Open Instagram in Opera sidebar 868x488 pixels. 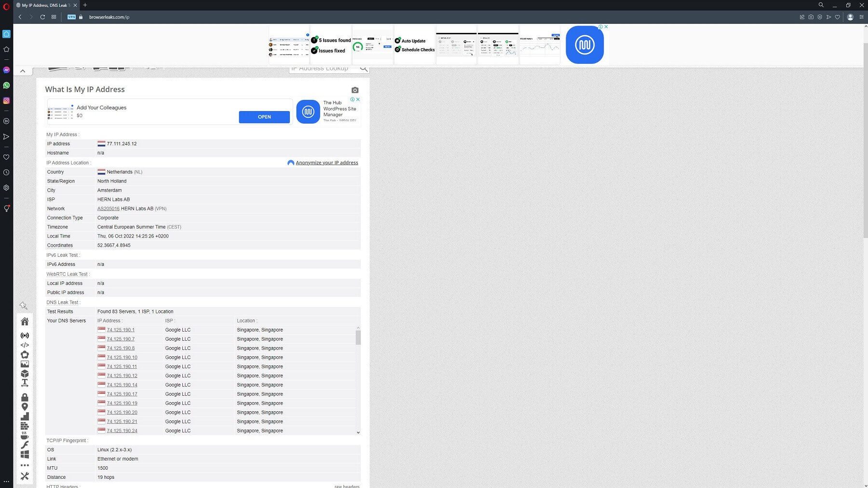point(6,100)
